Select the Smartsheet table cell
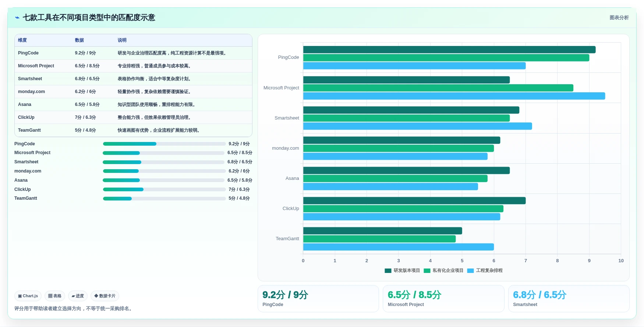The width and height of the screenshot is (644, 327). [30, 79]
